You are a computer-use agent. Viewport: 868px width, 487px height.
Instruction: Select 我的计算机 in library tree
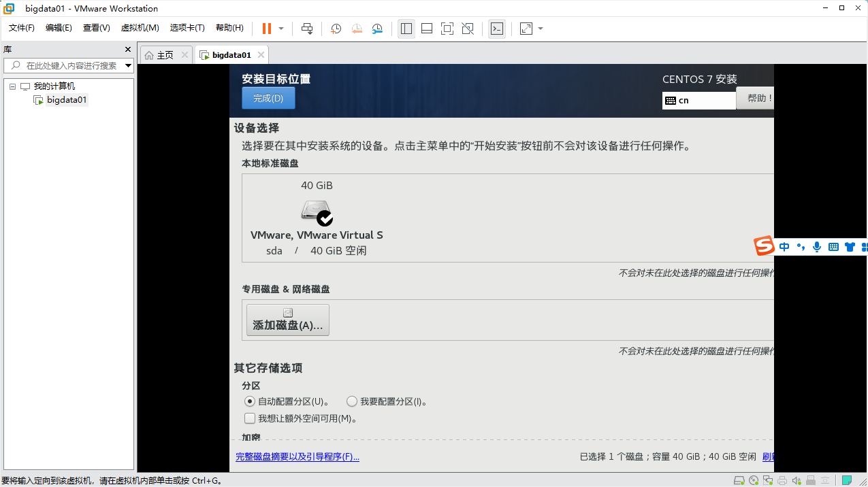click(54, 86)
